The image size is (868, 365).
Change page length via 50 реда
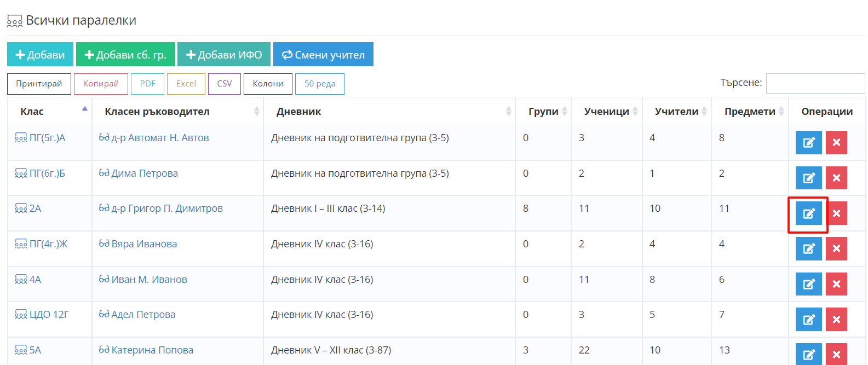[x=320, y=84]
